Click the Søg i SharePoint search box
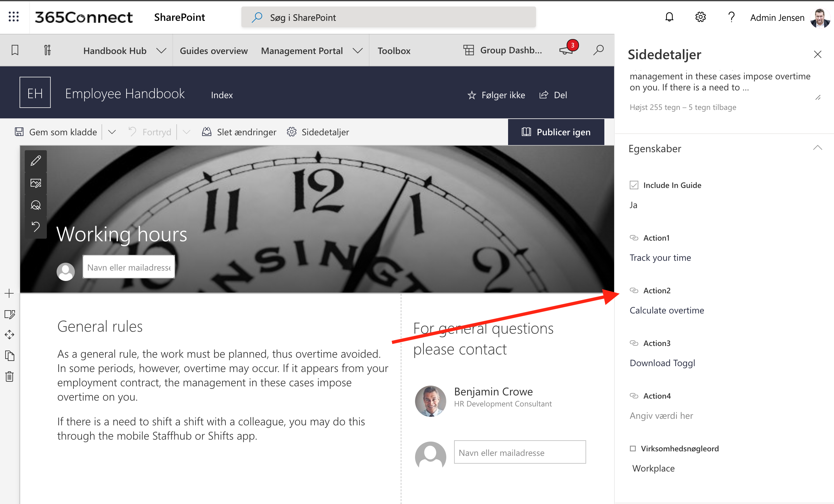 click(389, 17)
